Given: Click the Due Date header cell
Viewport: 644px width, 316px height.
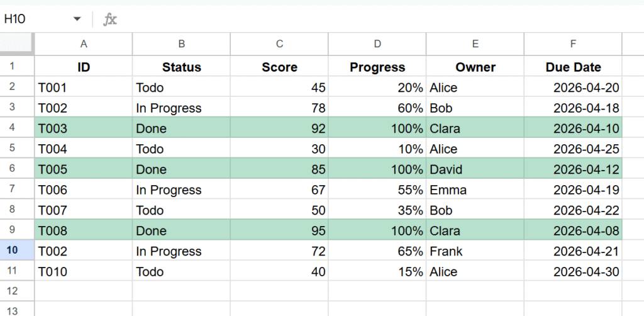Looking at the screenshot, I should click(x=573, y=67).
